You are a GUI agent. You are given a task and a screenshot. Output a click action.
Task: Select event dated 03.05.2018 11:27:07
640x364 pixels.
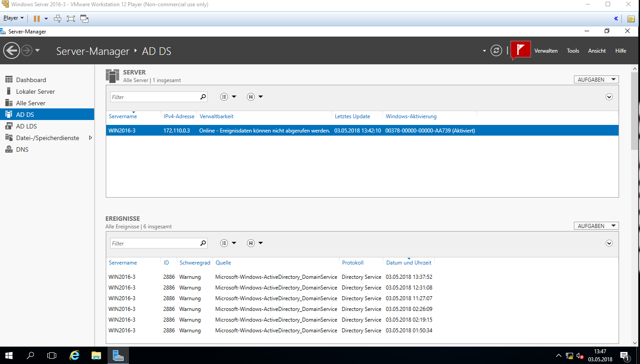362,298
